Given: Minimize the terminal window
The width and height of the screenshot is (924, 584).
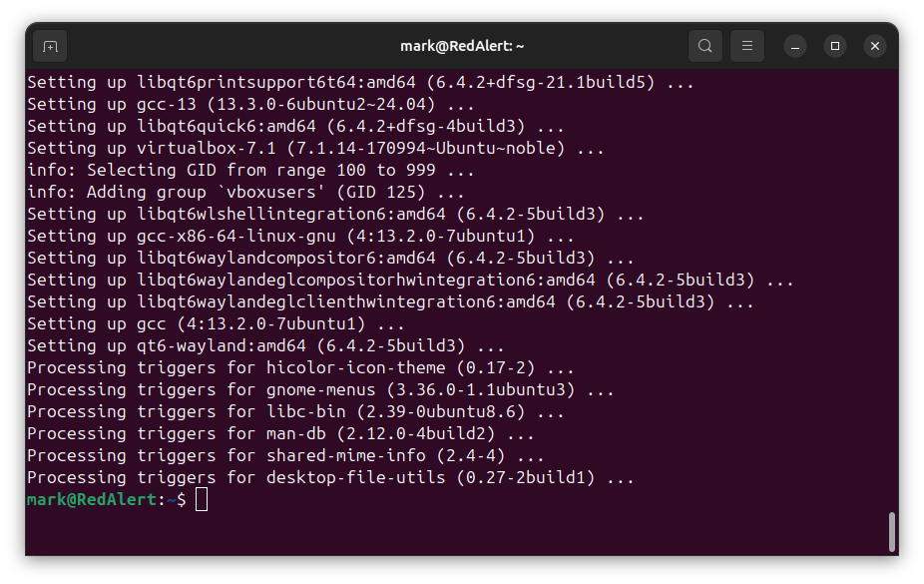Looking at the screenshot, I should pyautogui.click(x=795, y=46).
